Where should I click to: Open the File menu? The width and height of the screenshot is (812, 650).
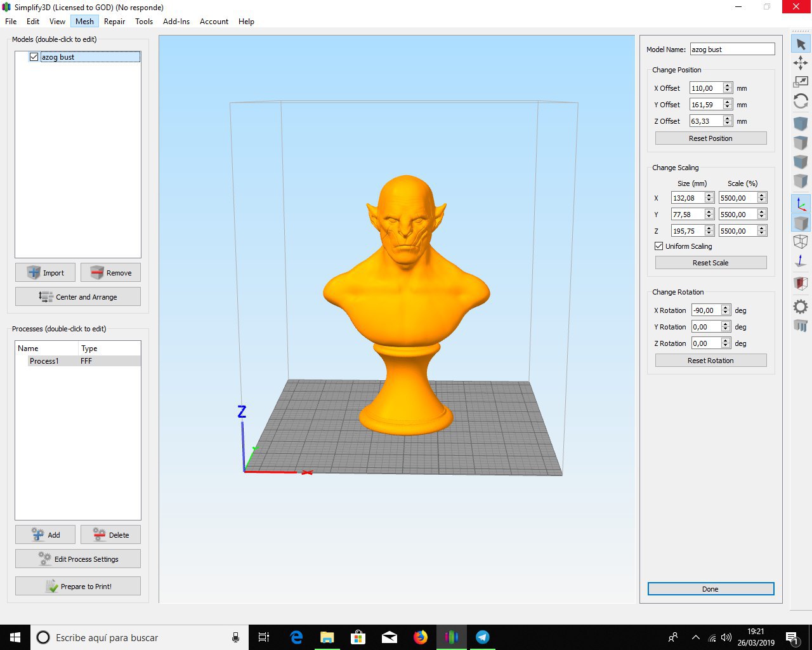pos(11,22)
